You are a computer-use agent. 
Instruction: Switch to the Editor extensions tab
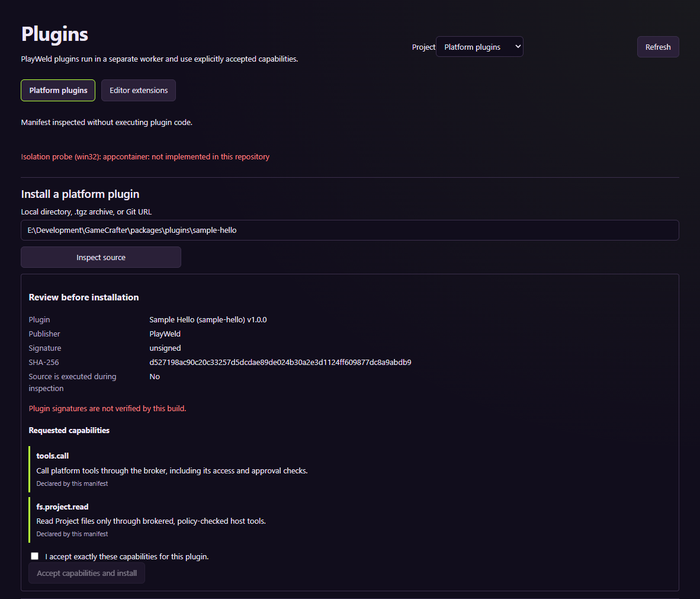click(x=139, y=90)
